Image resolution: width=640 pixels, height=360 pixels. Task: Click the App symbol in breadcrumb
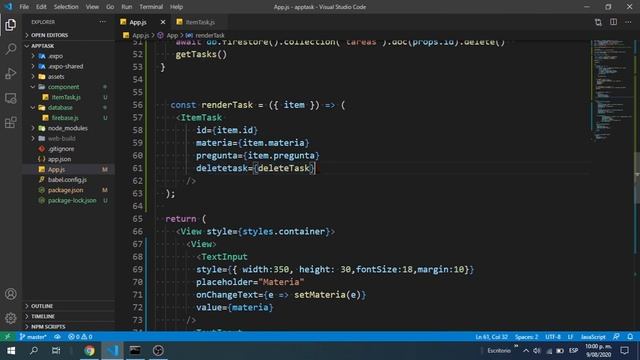(x=172, y=36)
